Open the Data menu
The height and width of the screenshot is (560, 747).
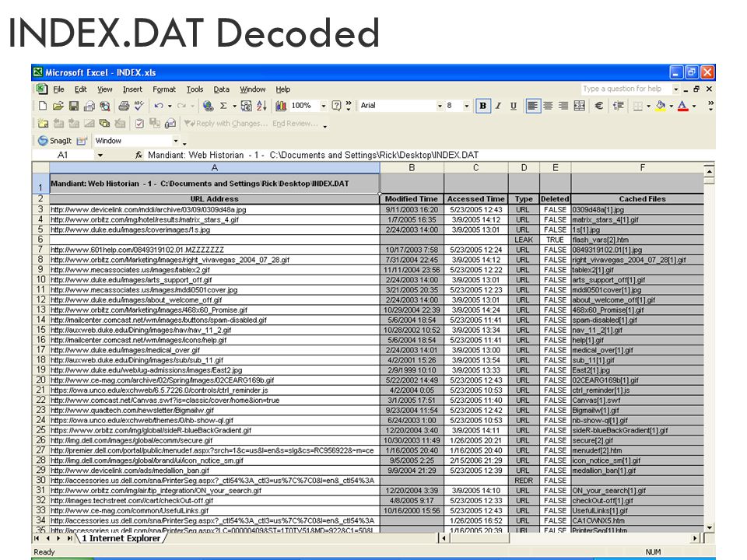[x=221, y=89]
